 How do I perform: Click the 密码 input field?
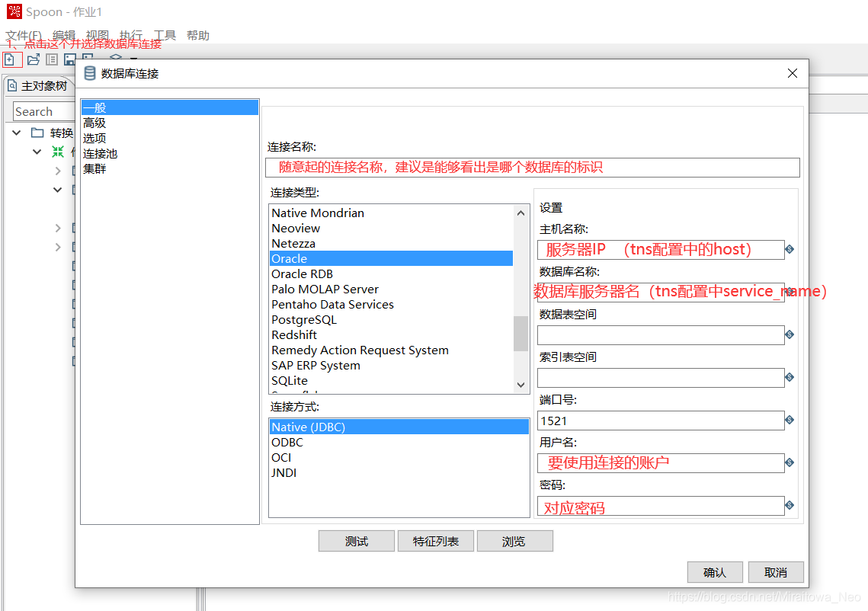pyautogui.click(x=661, y=505)
